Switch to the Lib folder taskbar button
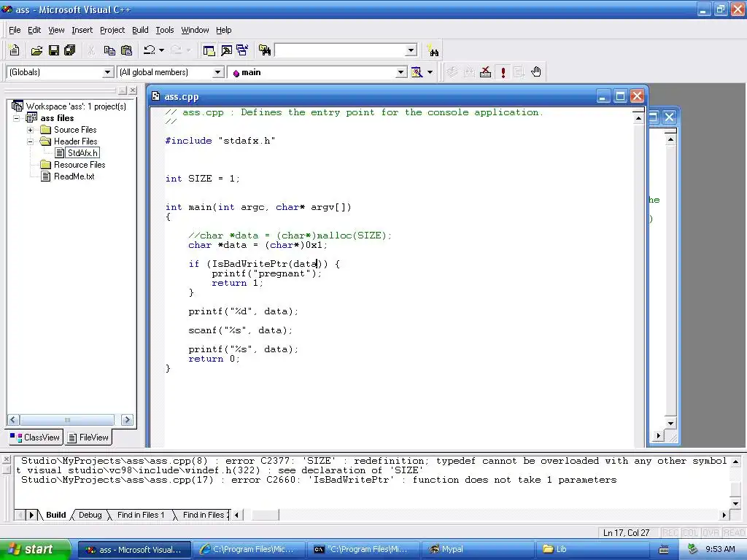 (592, 549)
